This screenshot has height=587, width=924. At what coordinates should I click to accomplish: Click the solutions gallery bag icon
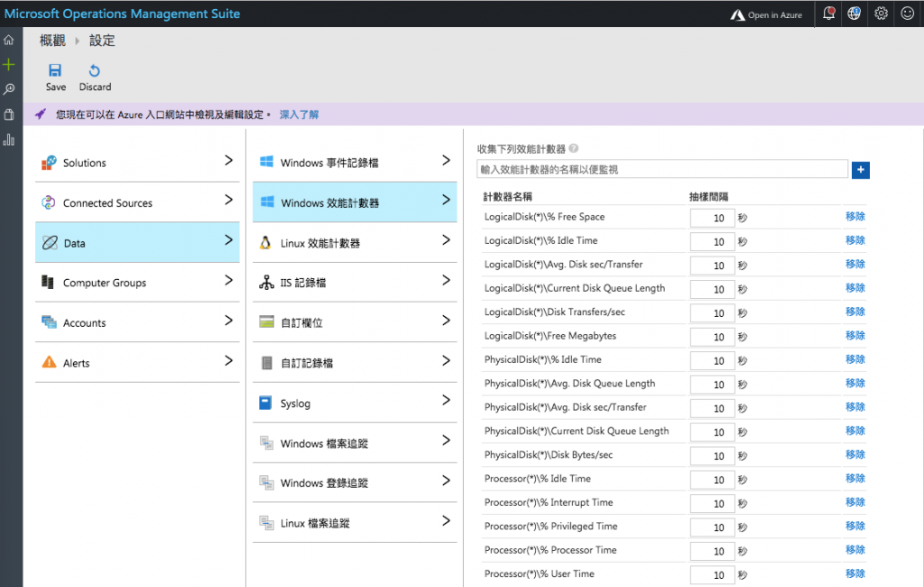tap(9, 115)
